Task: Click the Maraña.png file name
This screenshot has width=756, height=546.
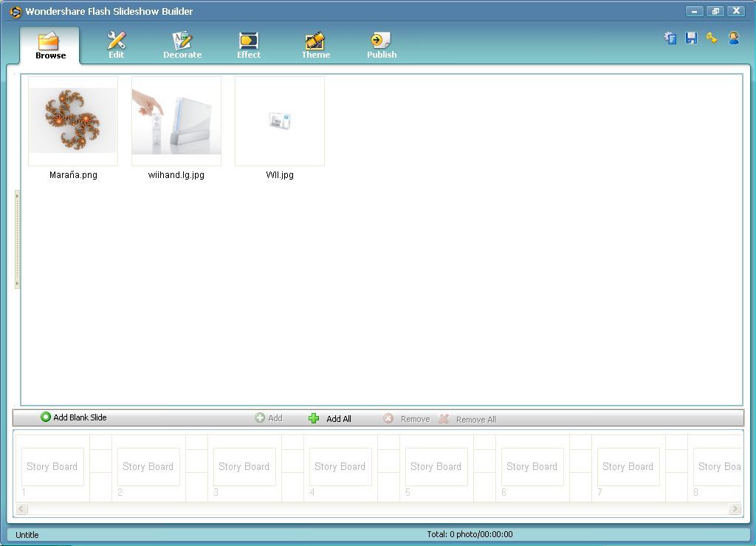Action: click(x=73, y=175)
